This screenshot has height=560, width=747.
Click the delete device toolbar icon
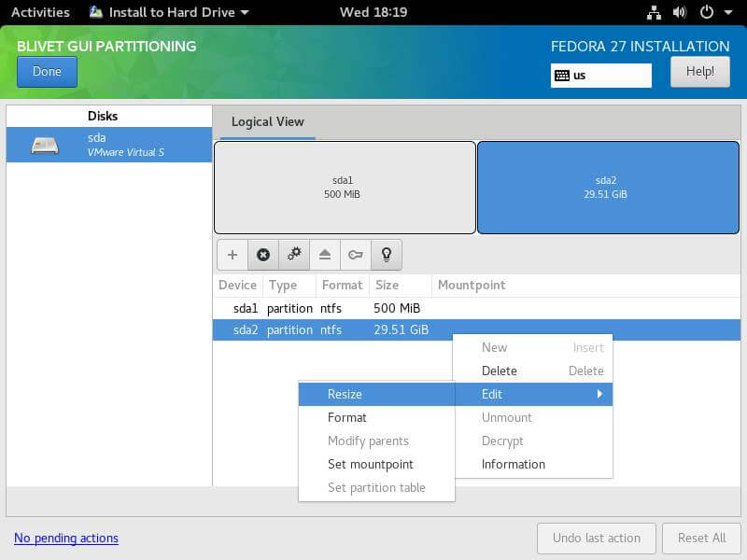263,255
